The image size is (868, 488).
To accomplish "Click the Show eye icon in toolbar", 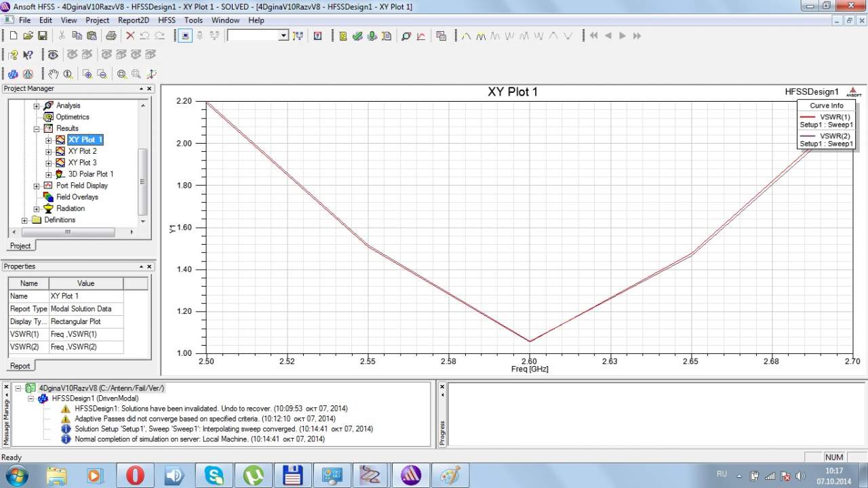I will pyautogui.click(x=53, y=55).
